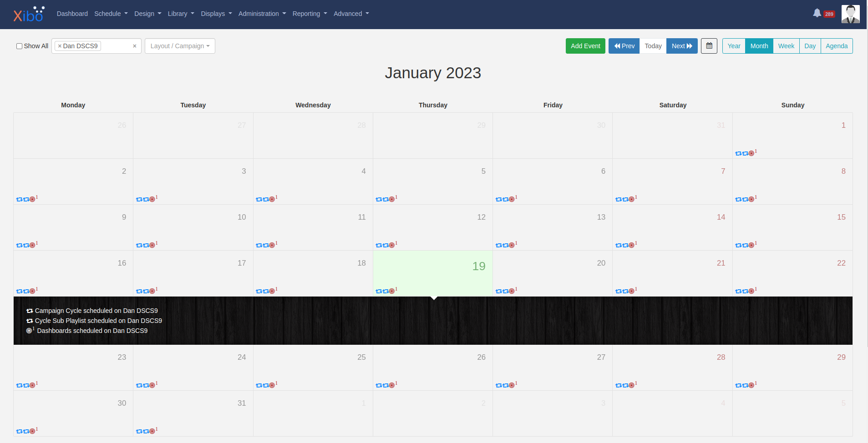Click the Dashboards icon on January 31

pos(151,430)
